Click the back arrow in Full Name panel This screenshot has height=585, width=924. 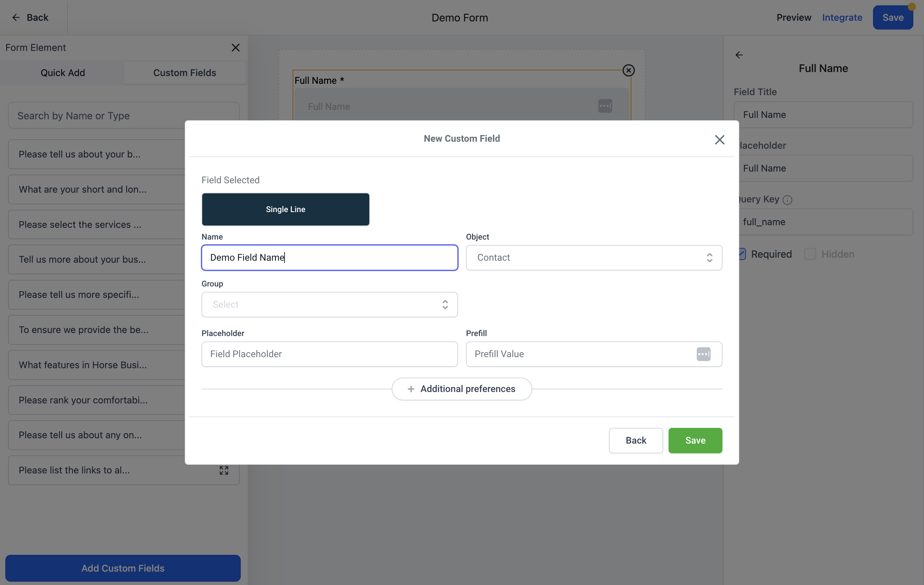click(739, 55)
